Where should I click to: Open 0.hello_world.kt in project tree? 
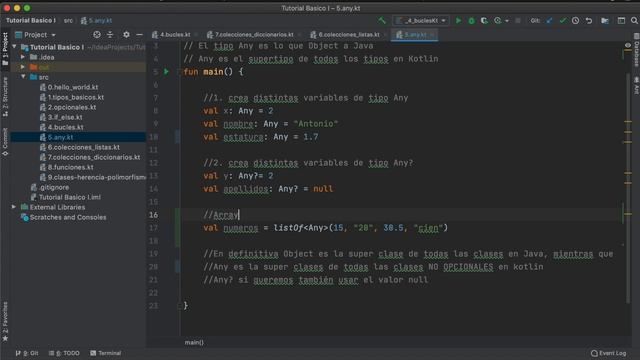[73, 87]
